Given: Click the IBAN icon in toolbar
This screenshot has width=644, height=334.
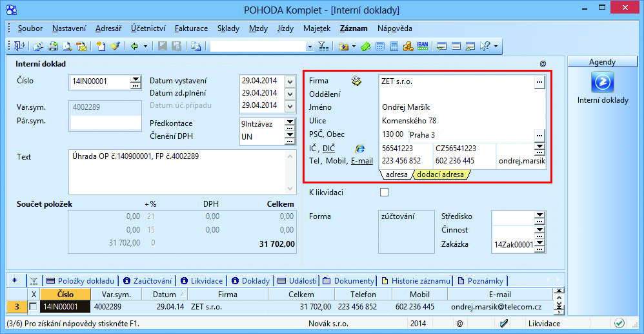Looking at the screenshot, I should point(422,46).
